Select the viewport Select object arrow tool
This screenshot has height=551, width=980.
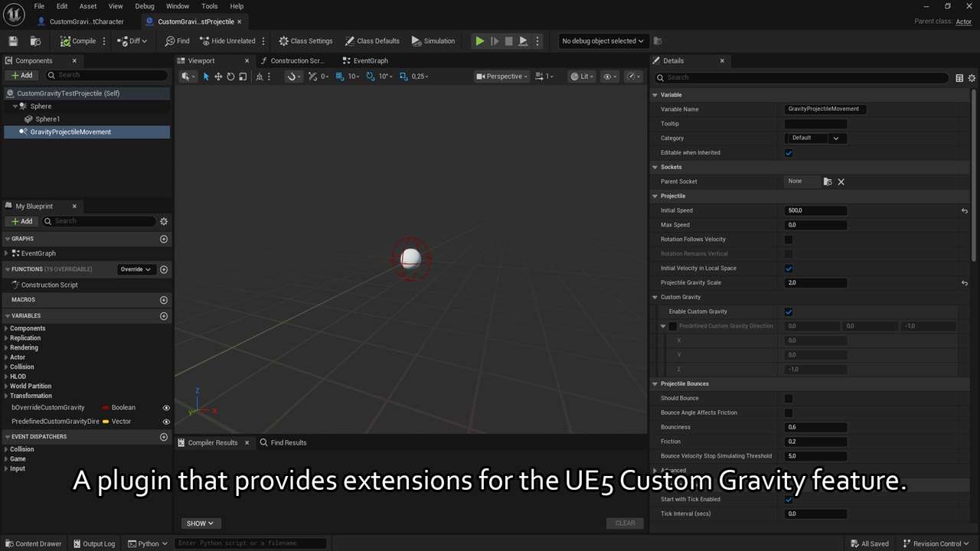click(206, 77)
